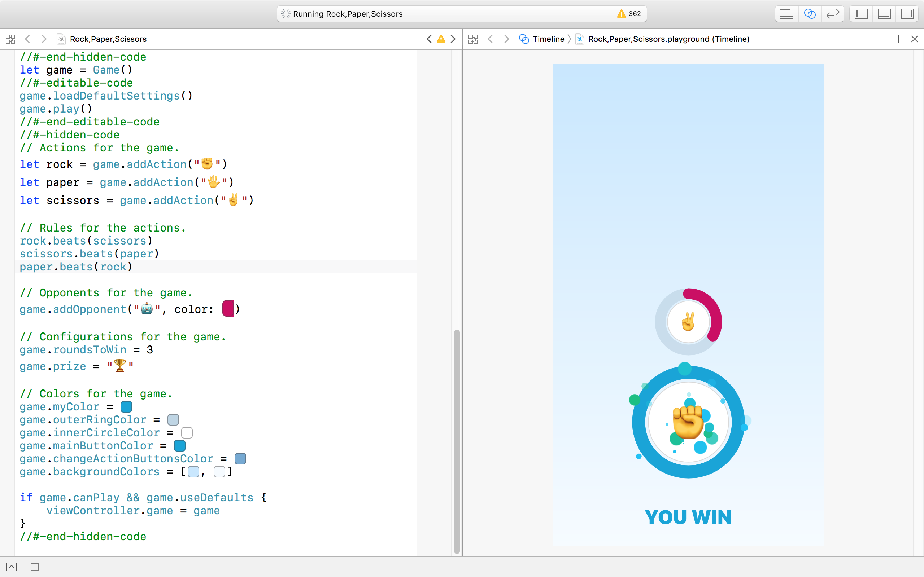Toggle the bottom Debug area panel
Viewport: 924px width, 577px height.
click(884, 14)
